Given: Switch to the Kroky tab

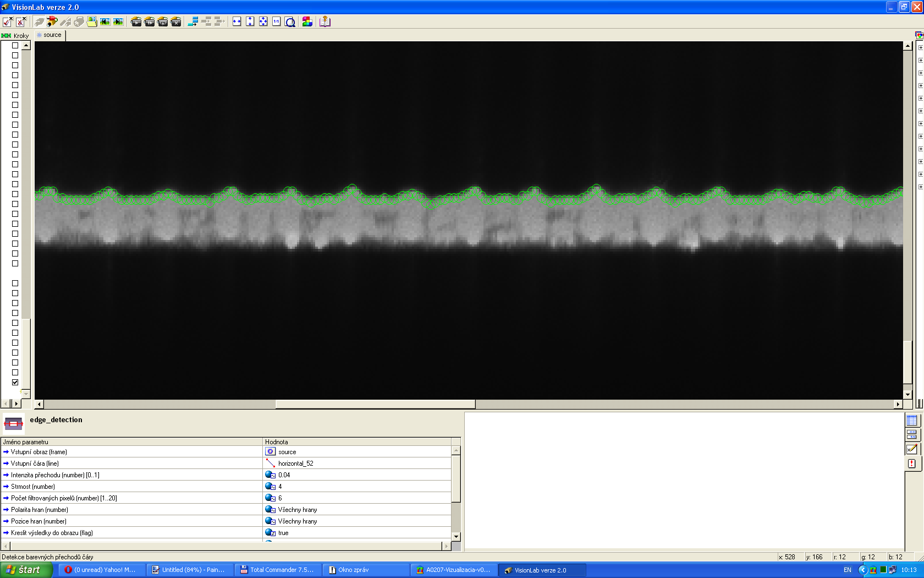Looking at the screenshot, I should point(16,35).
